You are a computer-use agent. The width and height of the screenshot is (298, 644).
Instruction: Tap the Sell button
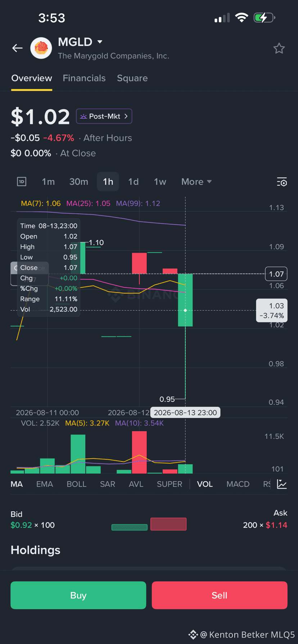click(220, 595)
